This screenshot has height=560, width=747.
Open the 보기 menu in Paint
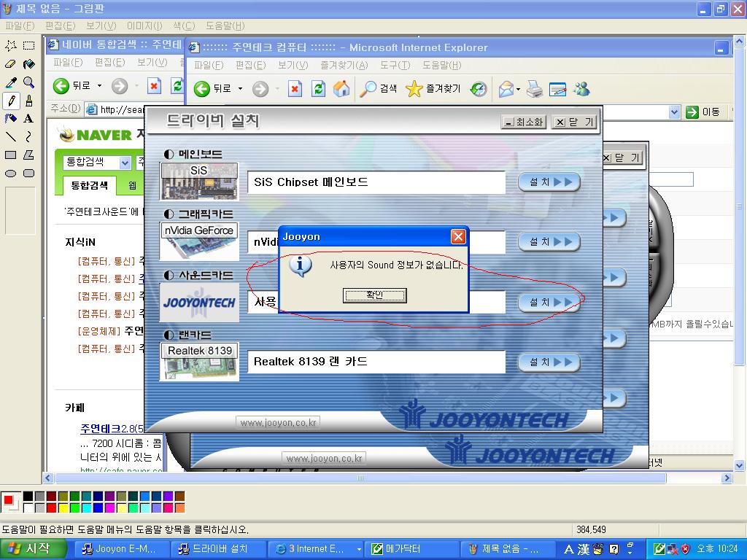point(101,26)
